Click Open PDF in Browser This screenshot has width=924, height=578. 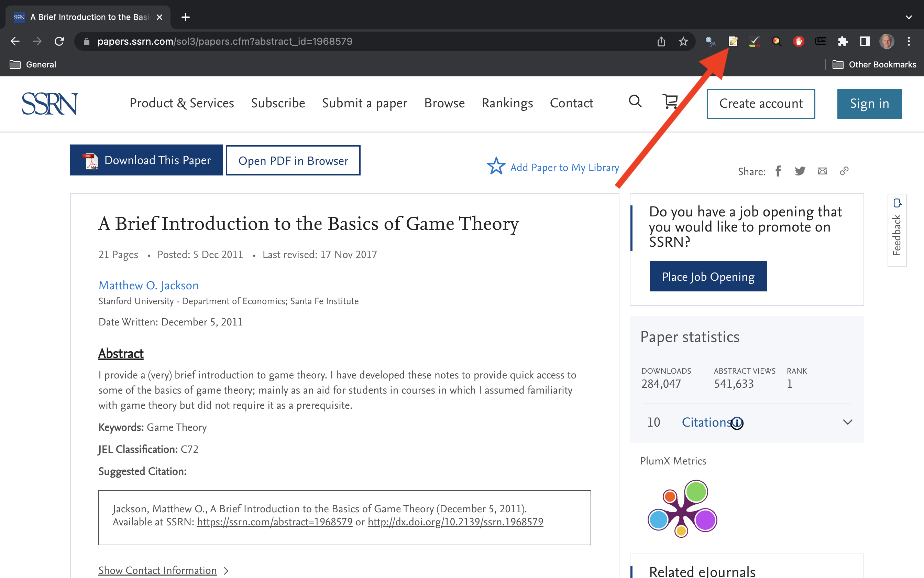[x=293, y=160]
